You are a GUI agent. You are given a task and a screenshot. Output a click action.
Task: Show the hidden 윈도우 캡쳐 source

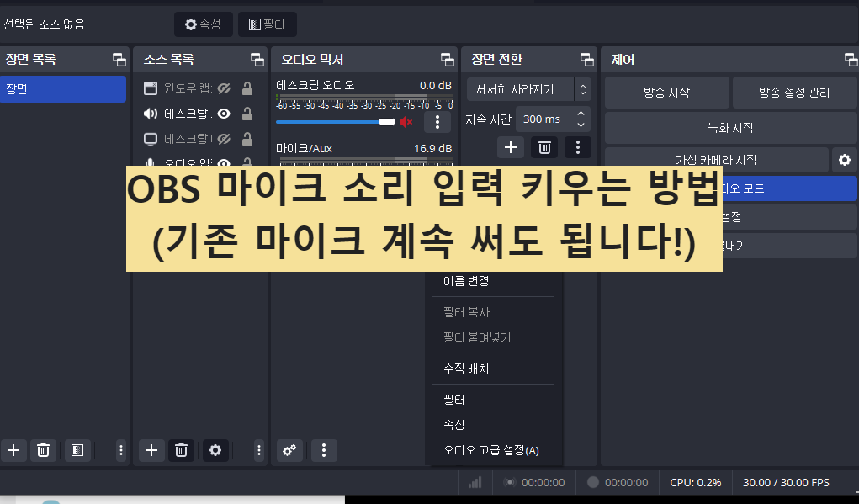pos(224,88)
